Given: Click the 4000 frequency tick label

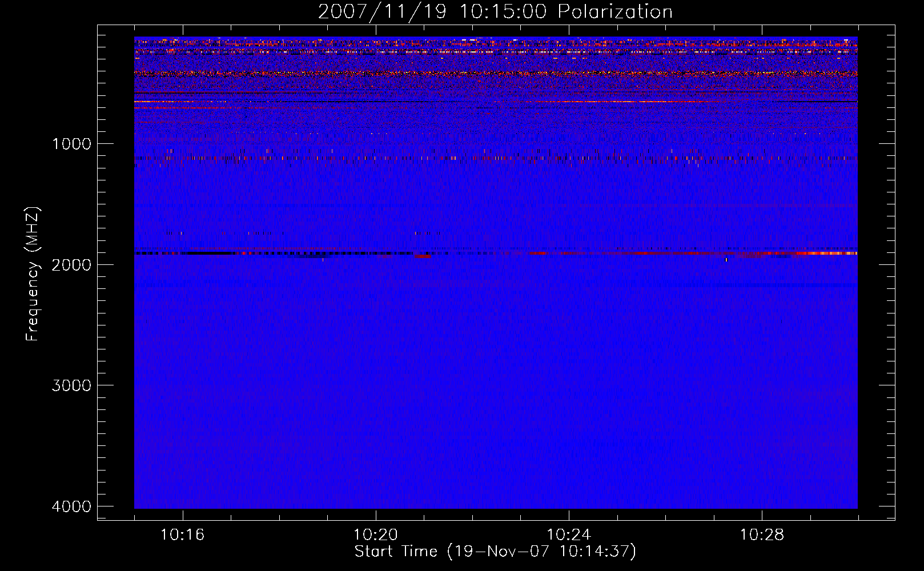Looking at the screenshot, I should click(x=71, y=506).
